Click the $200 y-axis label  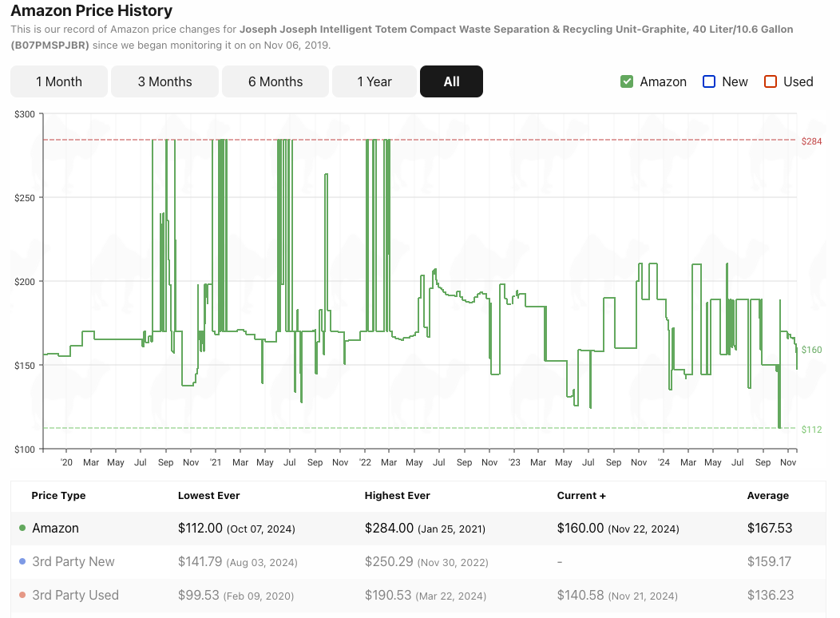click(25, 282)
